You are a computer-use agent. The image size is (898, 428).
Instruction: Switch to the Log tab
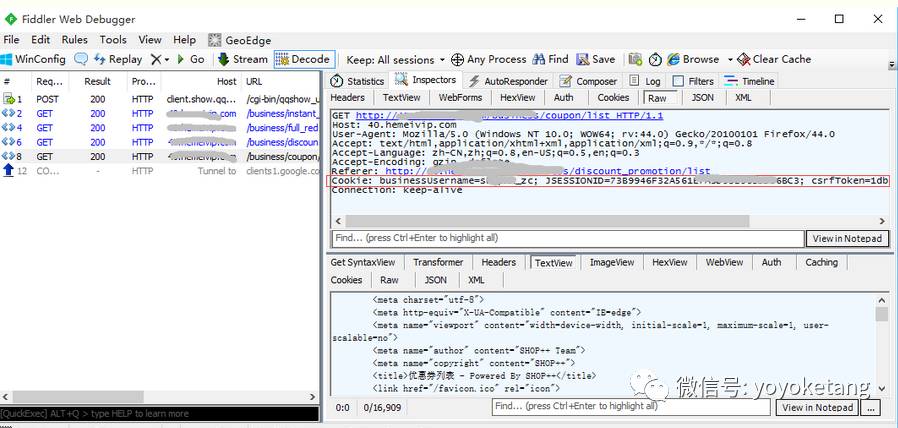(645, 81)
